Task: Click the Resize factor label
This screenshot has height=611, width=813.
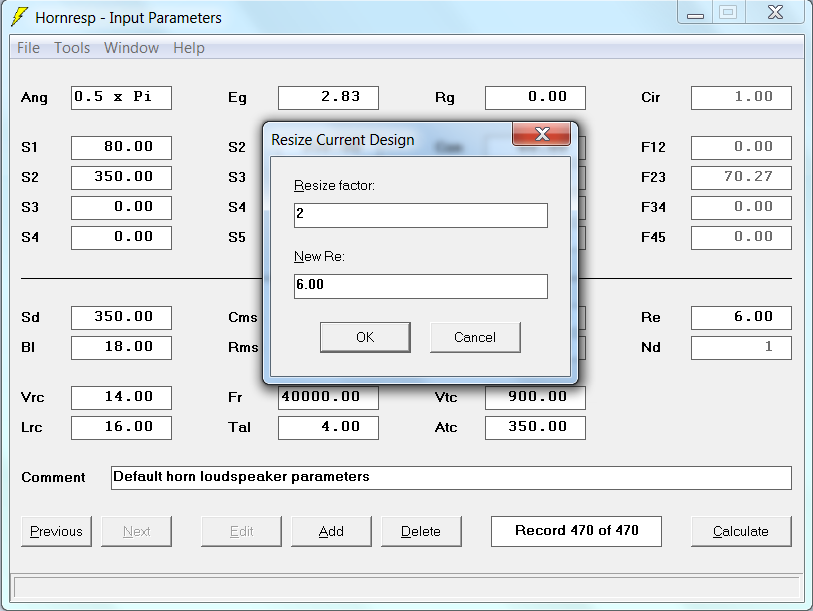Action: click(334, 186)
